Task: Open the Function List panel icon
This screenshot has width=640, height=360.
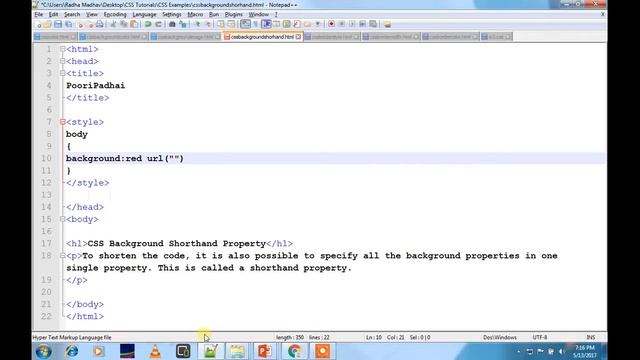Action: coord(297,24)
